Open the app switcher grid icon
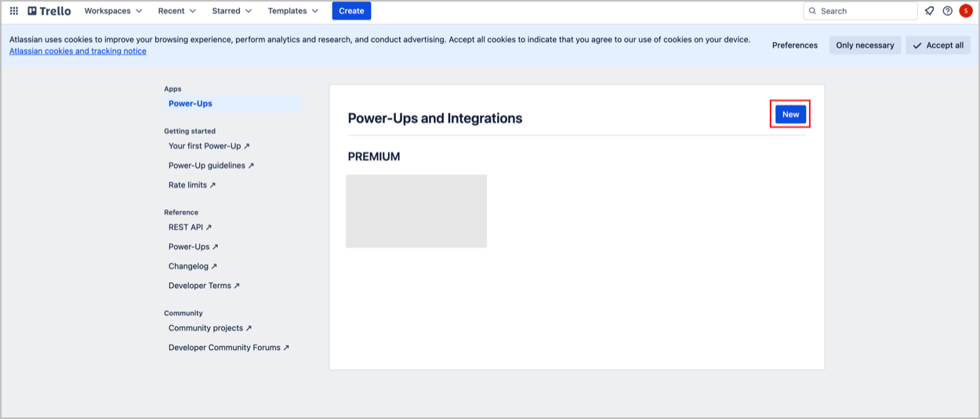Image resolution: width=980 pixels, height=419 pixels. [x=14, y=11]
